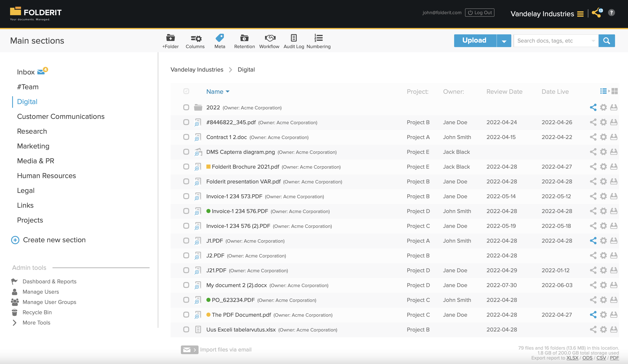Switch to grid view icon
The height and width of the screenshot is (364, 628).
pos(615,91)
